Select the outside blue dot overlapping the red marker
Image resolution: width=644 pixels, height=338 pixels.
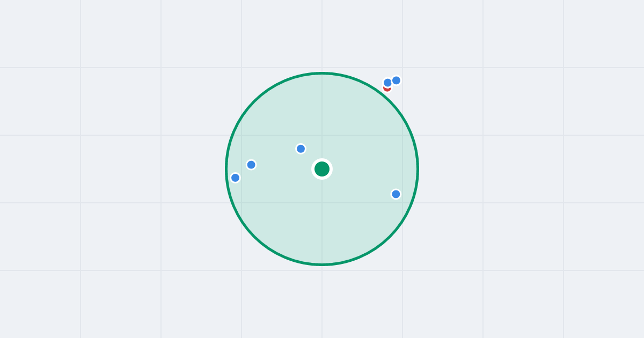(x=387, y=83)
